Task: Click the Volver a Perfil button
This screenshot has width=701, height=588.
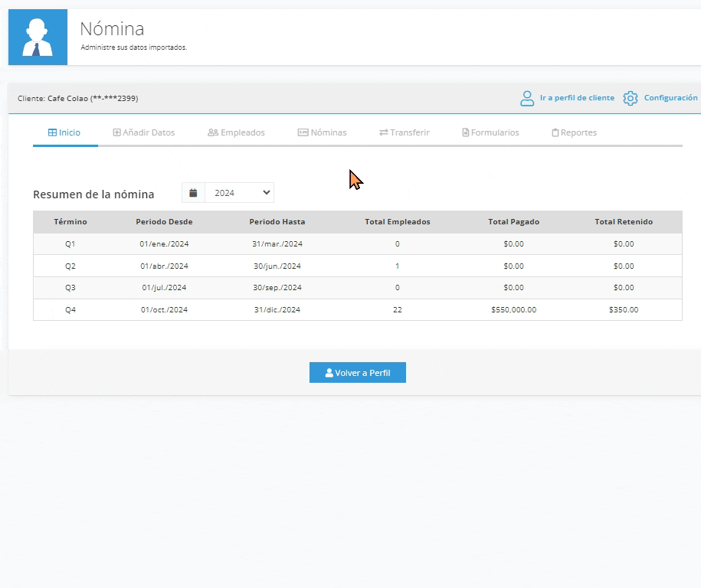Action: (358, 373)
